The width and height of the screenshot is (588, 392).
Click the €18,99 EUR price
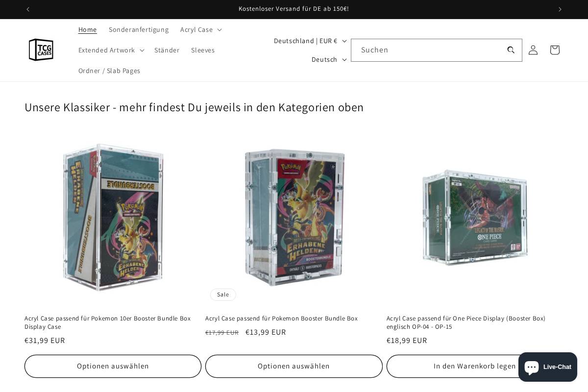(x=407, y=341)
